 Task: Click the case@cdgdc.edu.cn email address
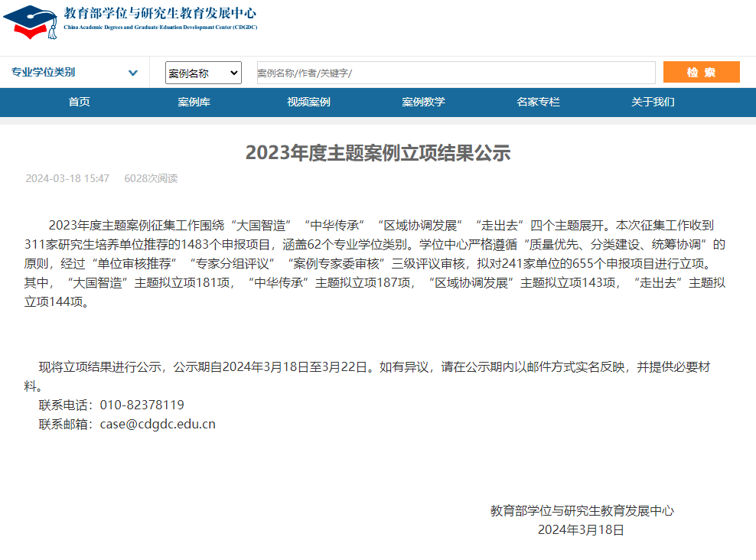[x=158, y=424]
